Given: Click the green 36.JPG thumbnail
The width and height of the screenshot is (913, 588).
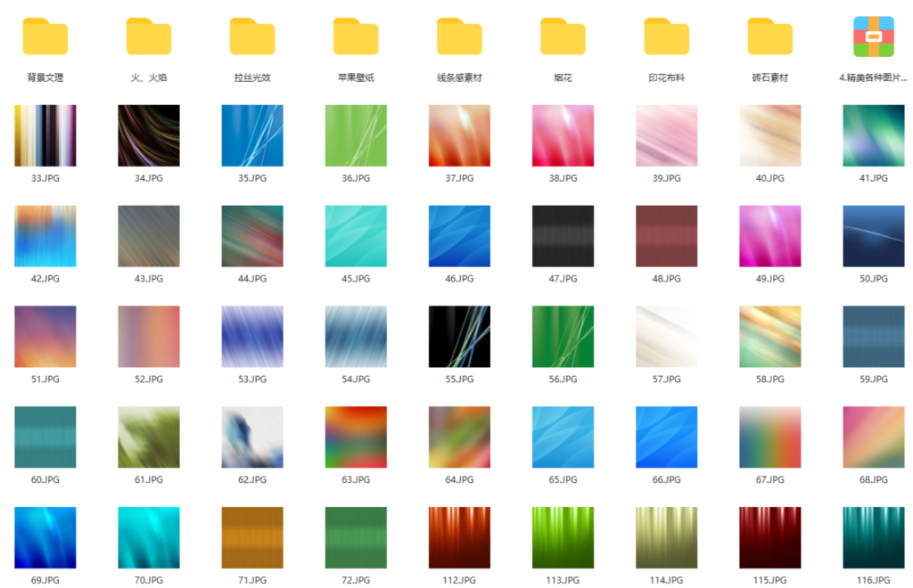Looking at the screenshot, I should (x=356, y=135).
